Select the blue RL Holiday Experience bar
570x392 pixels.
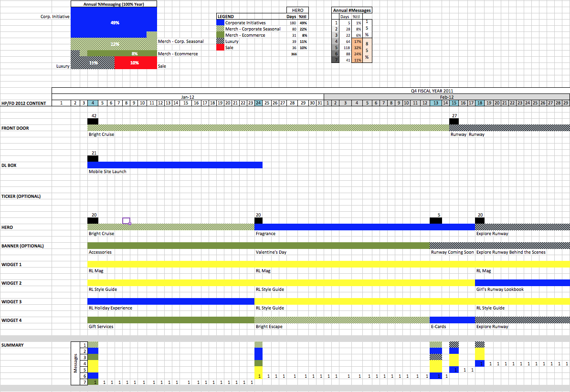coord(171,301)
